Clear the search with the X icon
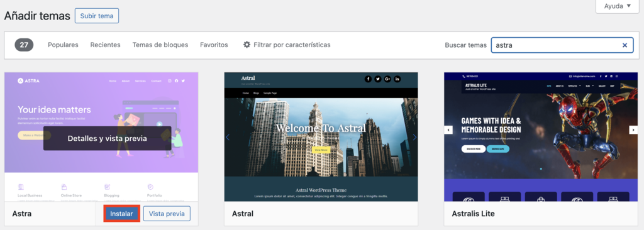Screen dimensions: 644x230 (625, 45)
